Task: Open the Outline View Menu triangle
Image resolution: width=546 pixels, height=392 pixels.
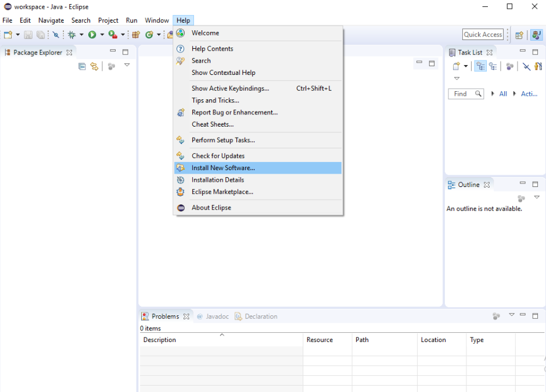Action: [x=537, y=197]
